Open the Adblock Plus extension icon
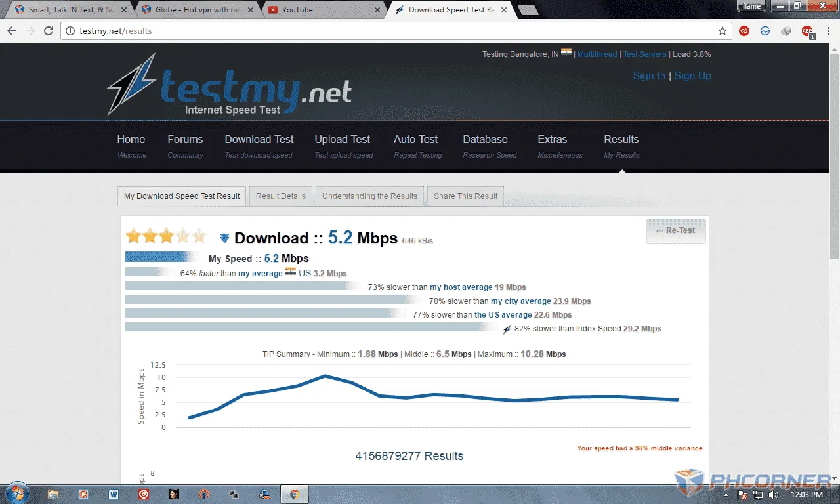840x504 pixels. pyautogui.click(x=807, y=31)
